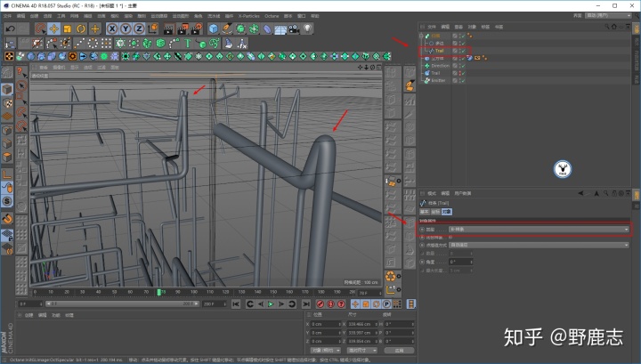Open the spline type dropdown
Viewport: 641px width, 364px height.
[x=539, y=230]
